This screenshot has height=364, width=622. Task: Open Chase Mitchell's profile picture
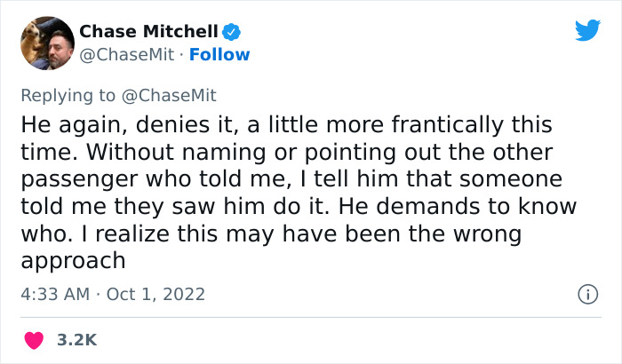pos(45,42)
